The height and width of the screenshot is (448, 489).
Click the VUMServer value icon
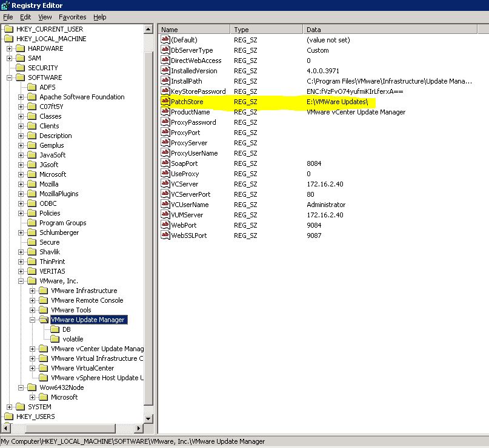pos(165,214)
